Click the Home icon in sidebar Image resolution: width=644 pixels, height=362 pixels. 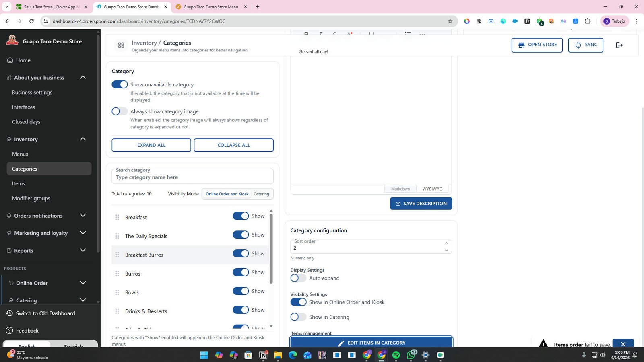point(10,60)
